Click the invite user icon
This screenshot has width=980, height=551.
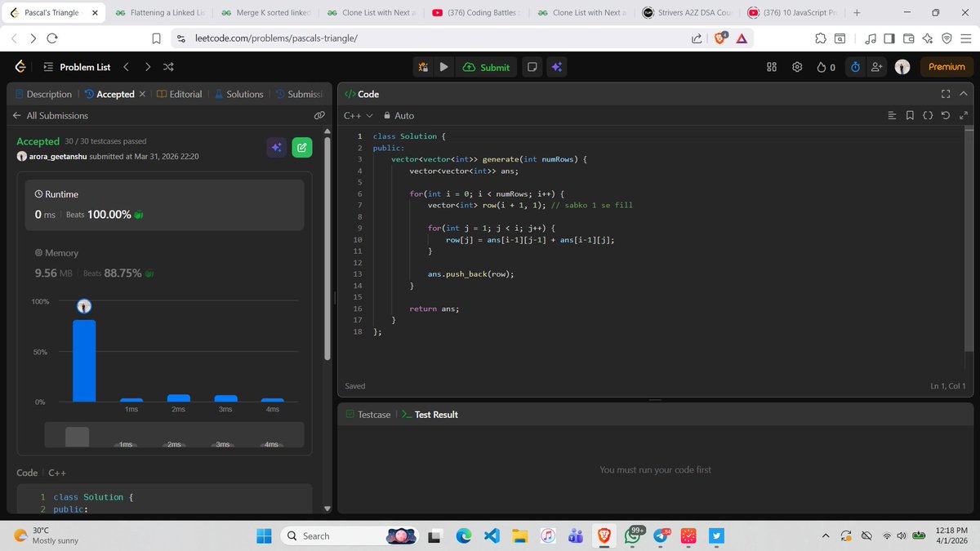click(x=878, y=68)
